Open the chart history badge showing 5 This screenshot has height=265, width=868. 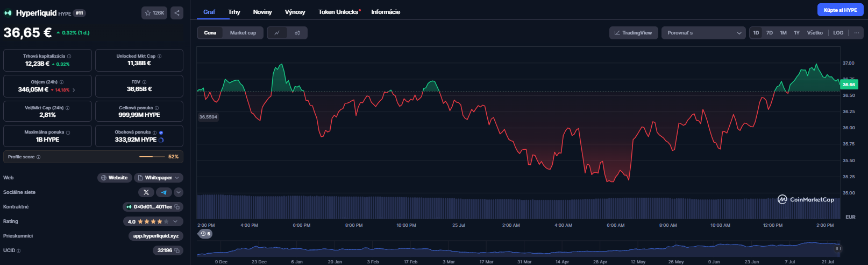coord(205,234)
